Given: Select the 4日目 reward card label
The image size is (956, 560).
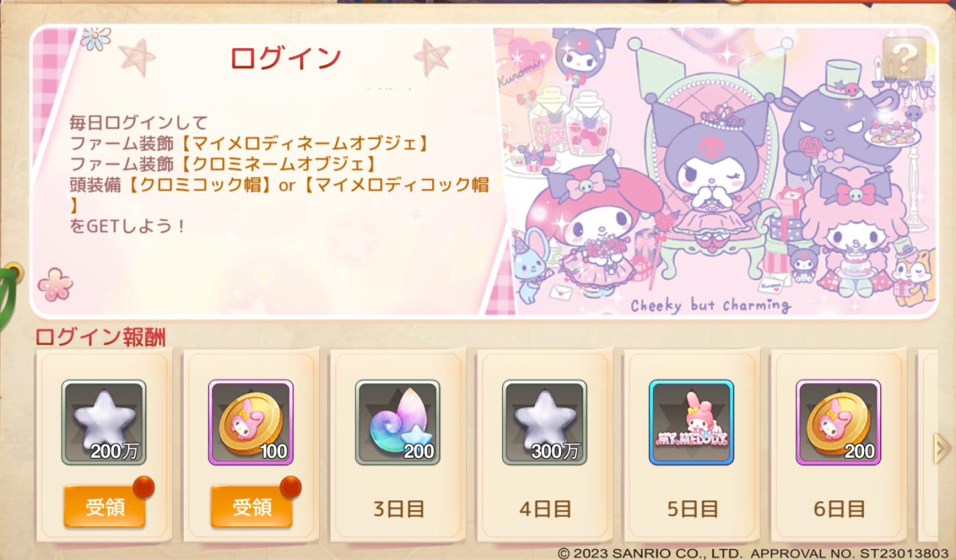Looking at the screenshot, I should tap(545, 508).
